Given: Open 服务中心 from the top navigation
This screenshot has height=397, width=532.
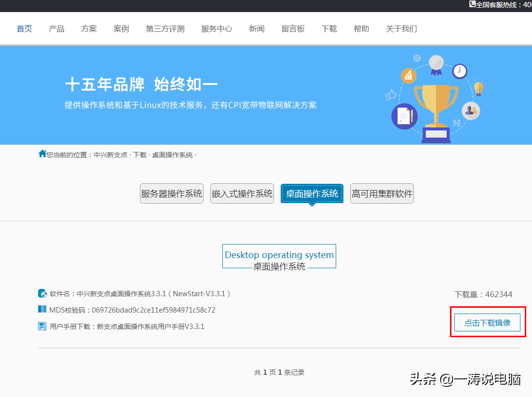Looking at the screenshot, I should 217,29.
